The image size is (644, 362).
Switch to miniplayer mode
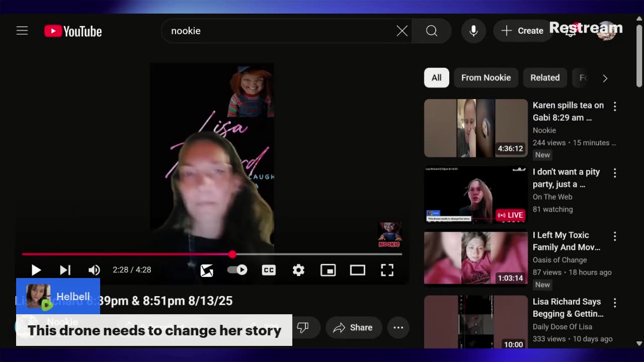328,270
